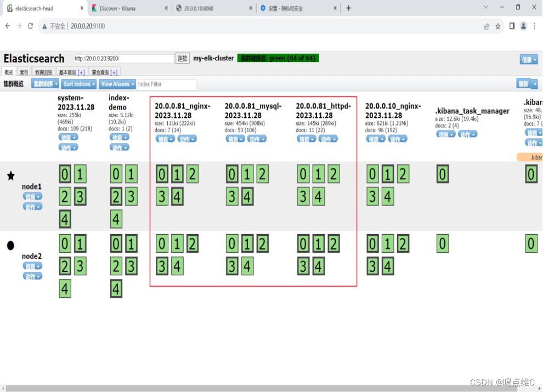Screen dimensions: 543x392
Task: Open 动作 dropdown for 20.0.0.81_httpd index
Action: coord(327,139)
